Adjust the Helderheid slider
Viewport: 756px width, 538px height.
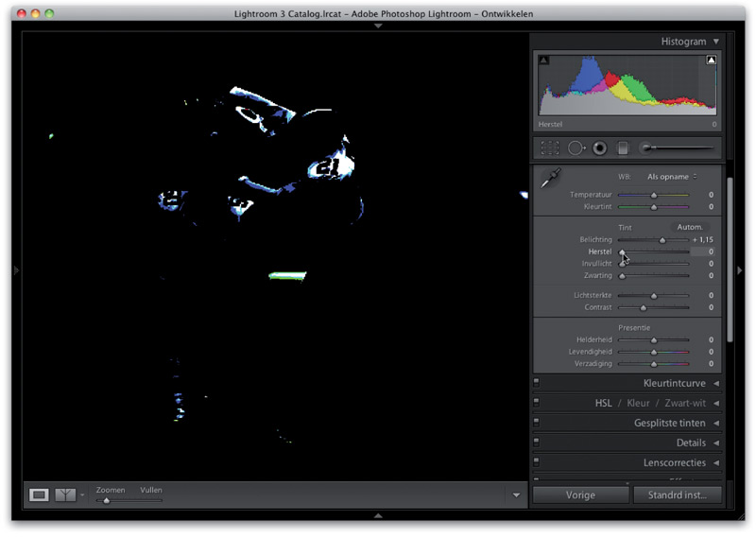[x=654, y=339]
